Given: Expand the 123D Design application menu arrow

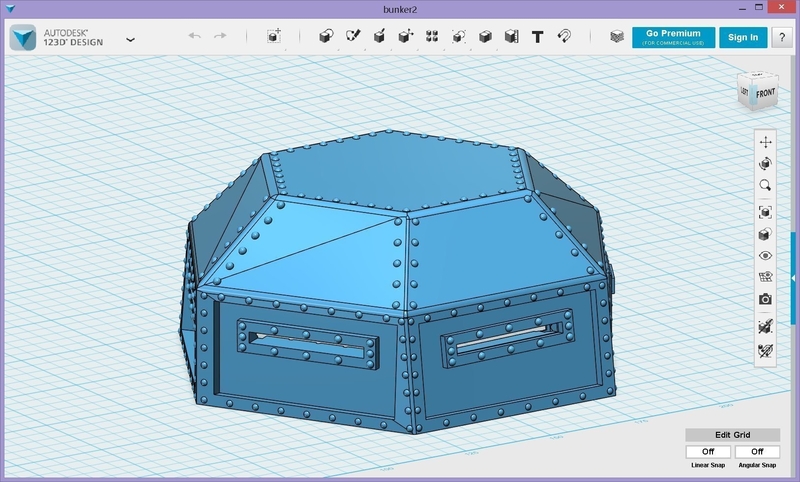Looking at the screenshot, I should point(131,39).
